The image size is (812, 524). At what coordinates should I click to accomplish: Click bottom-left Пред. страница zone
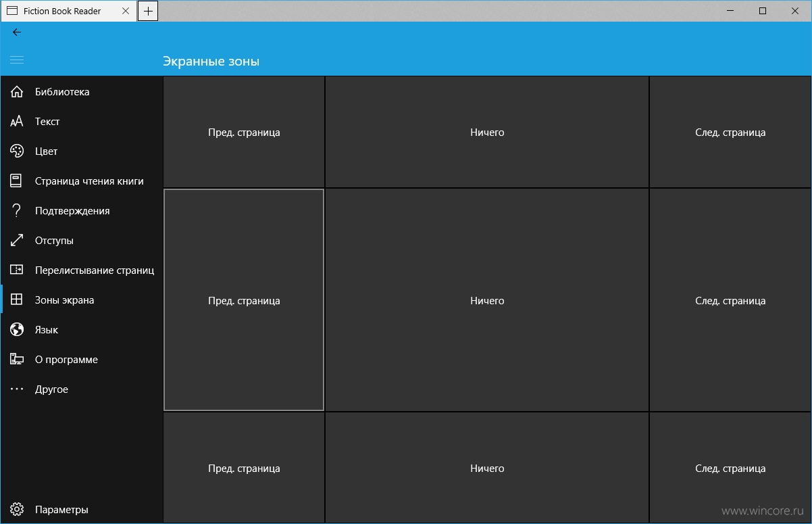[x=244, y=468]
